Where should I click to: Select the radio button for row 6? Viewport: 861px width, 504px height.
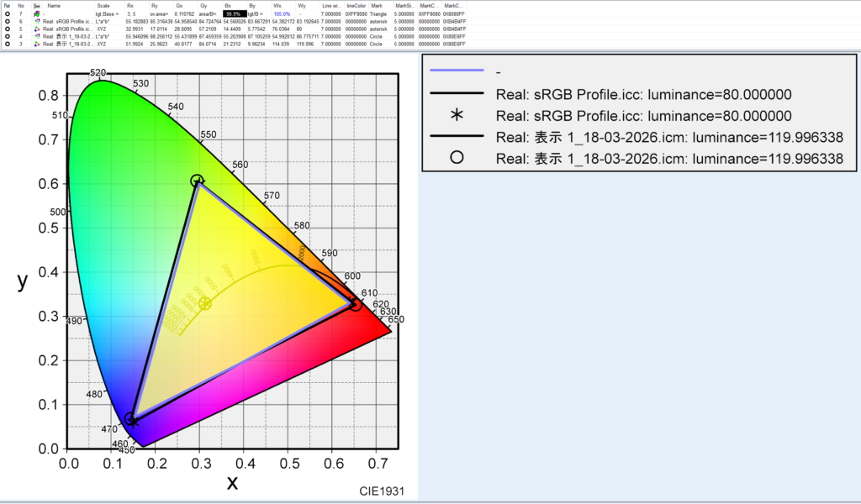(x=7, y=22)
